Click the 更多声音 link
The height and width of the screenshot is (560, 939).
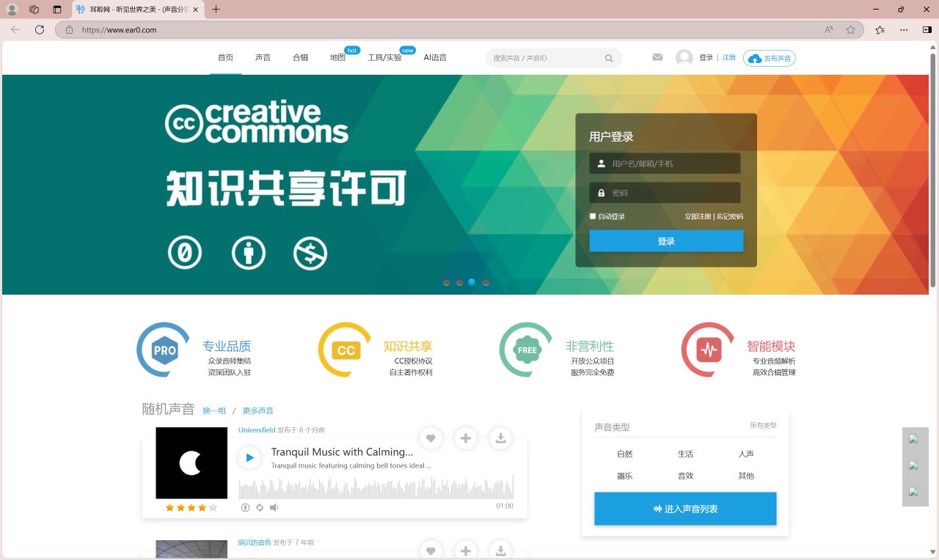click(258, 411)
